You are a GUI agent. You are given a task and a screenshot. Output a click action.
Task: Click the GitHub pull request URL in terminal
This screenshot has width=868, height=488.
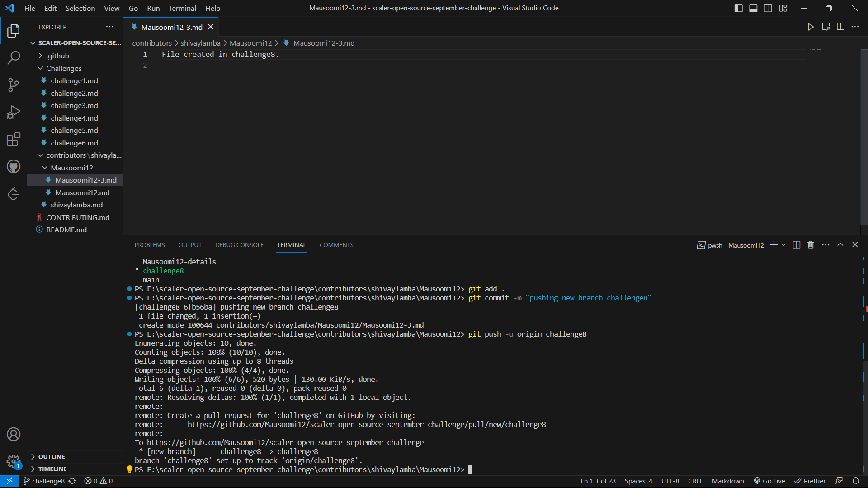coord(367,424)
